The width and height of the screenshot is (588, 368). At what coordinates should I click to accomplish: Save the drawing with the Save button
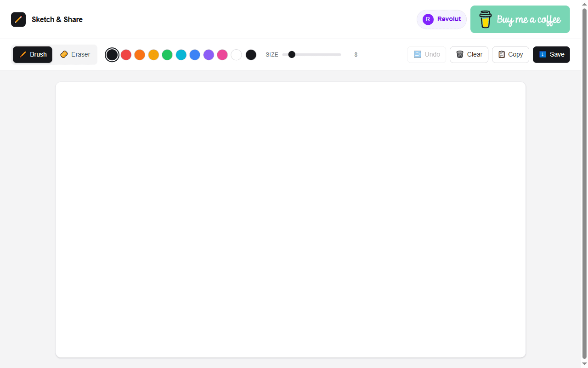[551, 54]
